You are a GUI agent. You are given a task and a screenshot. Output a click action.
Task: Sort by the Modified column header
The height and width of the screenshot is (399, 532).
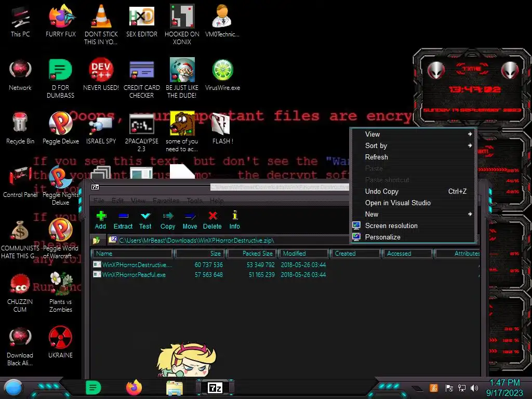click(303, 254)
